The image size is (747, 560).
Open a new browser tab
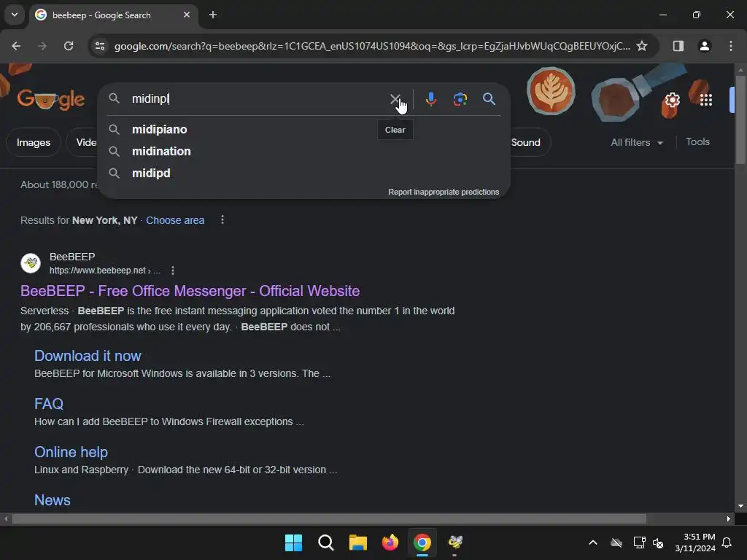point(213,15)
